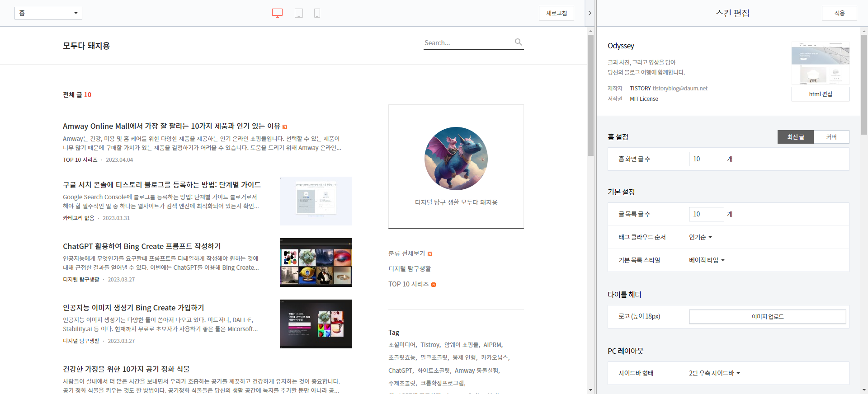868x394 pixels.
Task: Open 구글 서치 콘솔 post title
Action: click(162, 184)
